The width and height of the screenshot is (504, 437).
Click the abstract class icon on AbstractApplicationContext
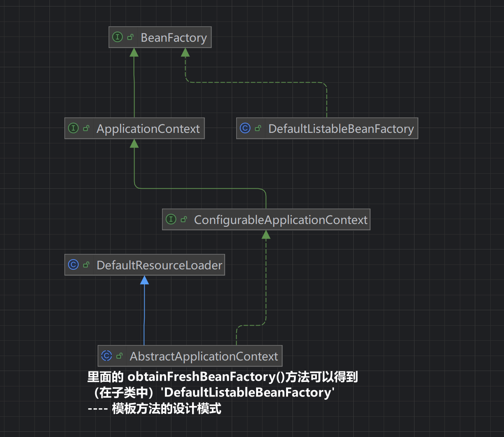pyautogui.click(x=107, y=356)
